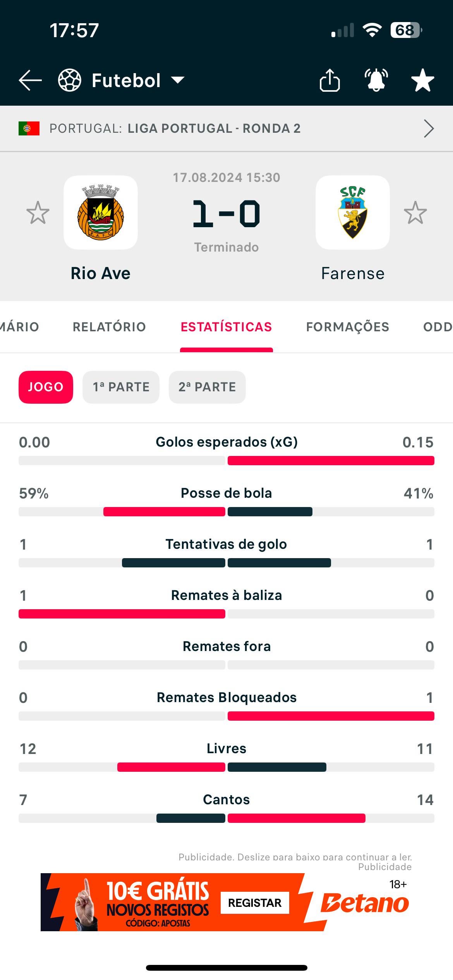Select the 1ª PARTE filter
The image size is (453, 980).
point(121,387)
